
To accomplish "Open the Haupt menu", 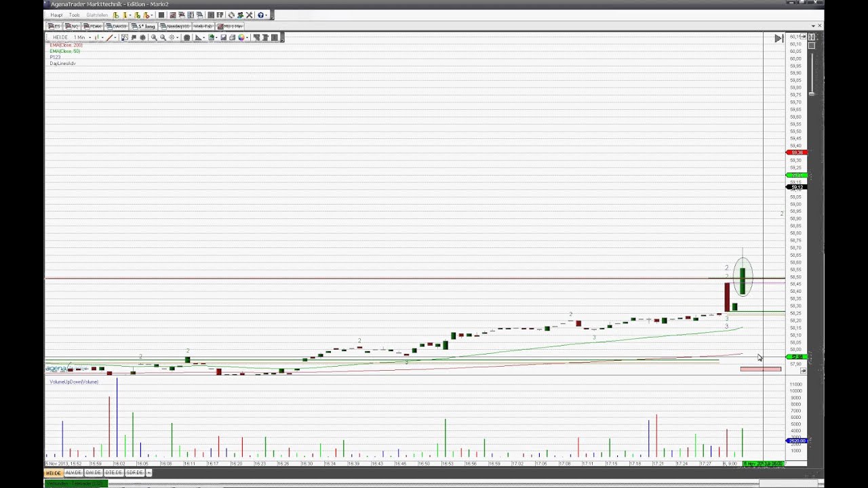I will [x=56, y=15].
